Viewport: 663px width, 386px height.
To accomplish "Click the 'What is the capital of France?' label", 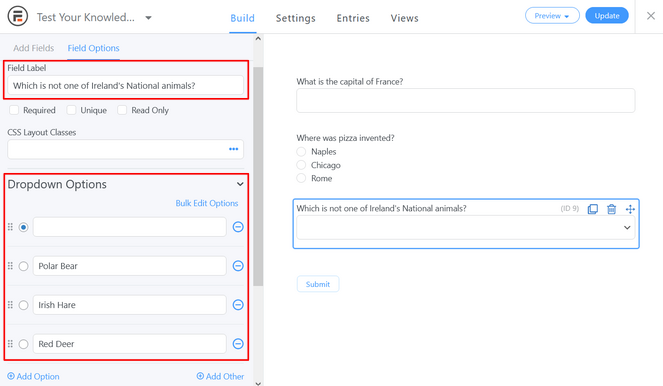I will coord(350,82).
